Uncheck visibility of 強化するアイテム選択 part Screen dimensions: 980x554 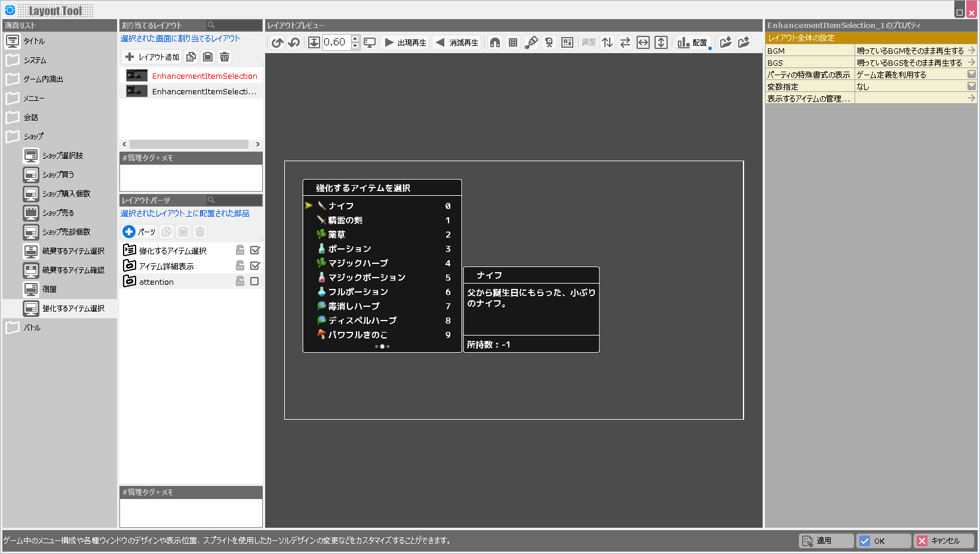pos(255,250)
